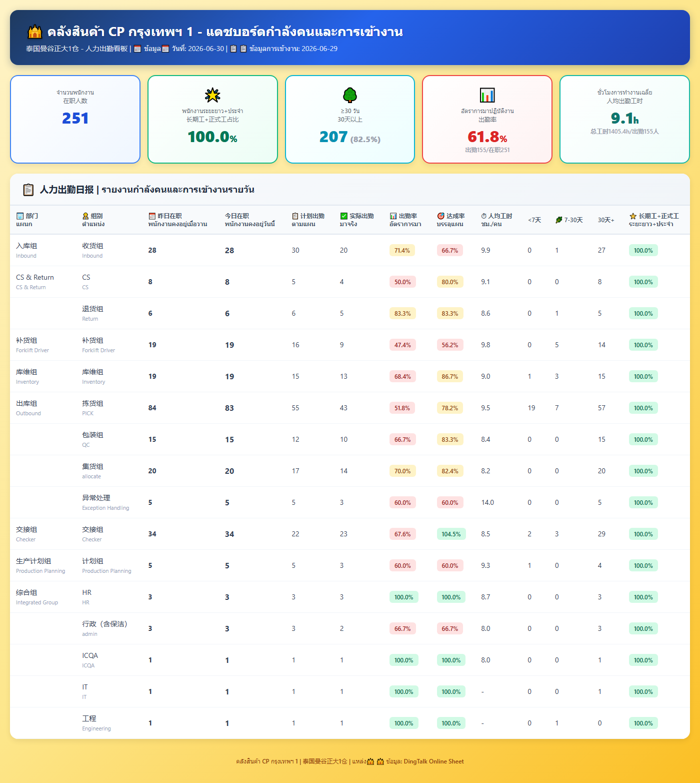The height and width of the screenshot is (783, 700).
Task: Click the star icon in the 长期工+正式工占比 card
Action: (212, 95)
